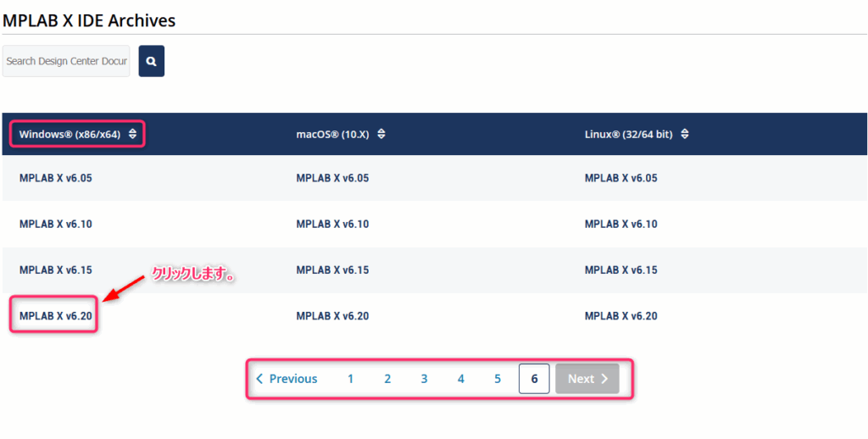Click the MPLAB X IDE Archives heading
This screenshot has width=868, height=439.
click(x=89, y=20)
